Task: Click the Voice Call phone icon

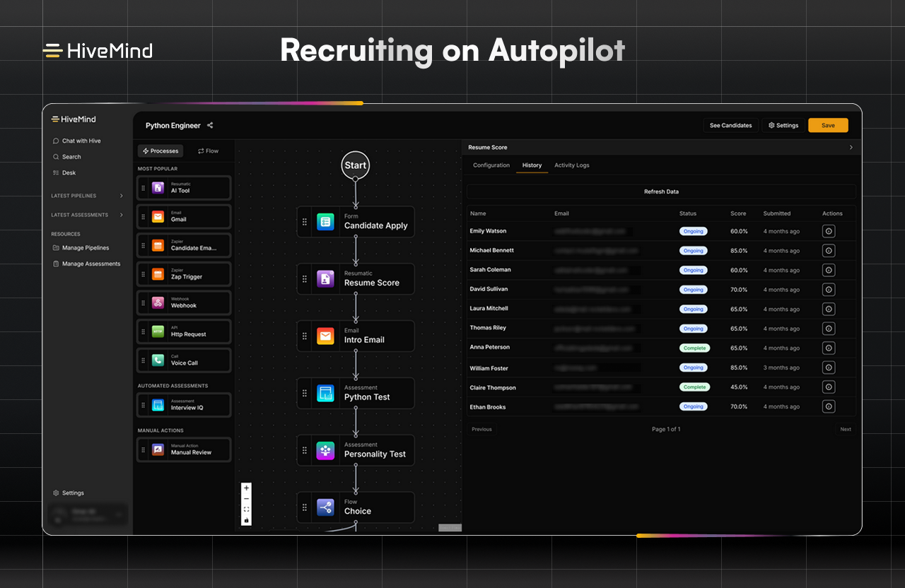Action: point(158,360)
